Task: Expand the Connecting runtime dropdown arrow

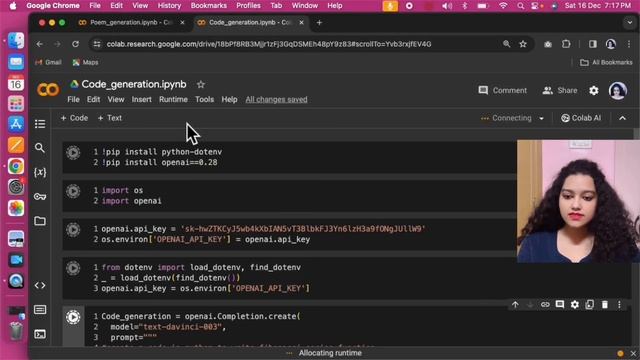Action: click(x=541, y=118)
